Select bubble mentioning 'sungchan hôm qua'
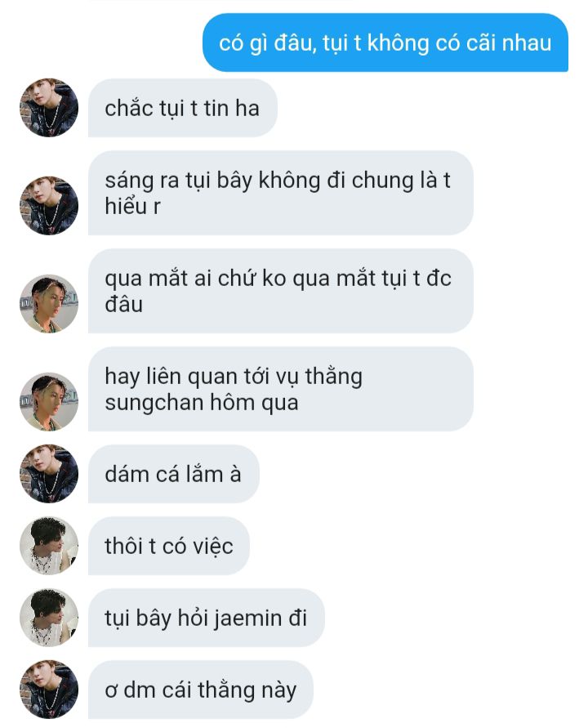 point(281,389)
